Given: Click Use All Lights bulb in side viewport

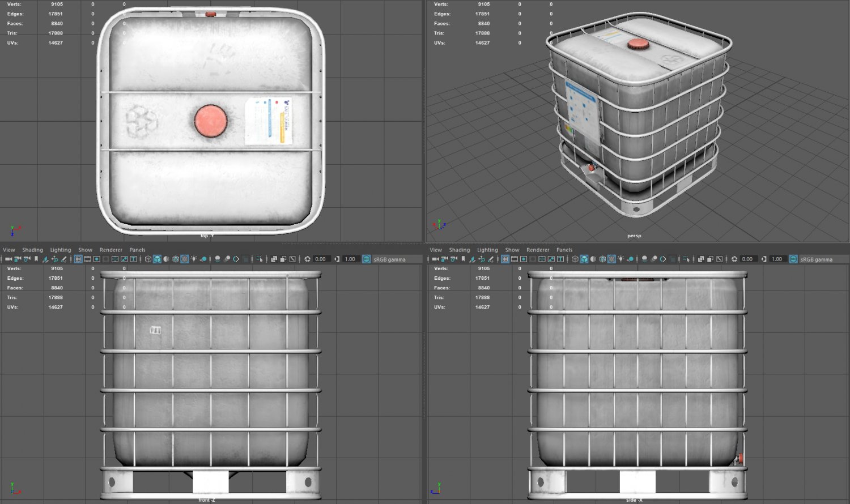Looking at the screenshot, I should click(x=621, y=259).
